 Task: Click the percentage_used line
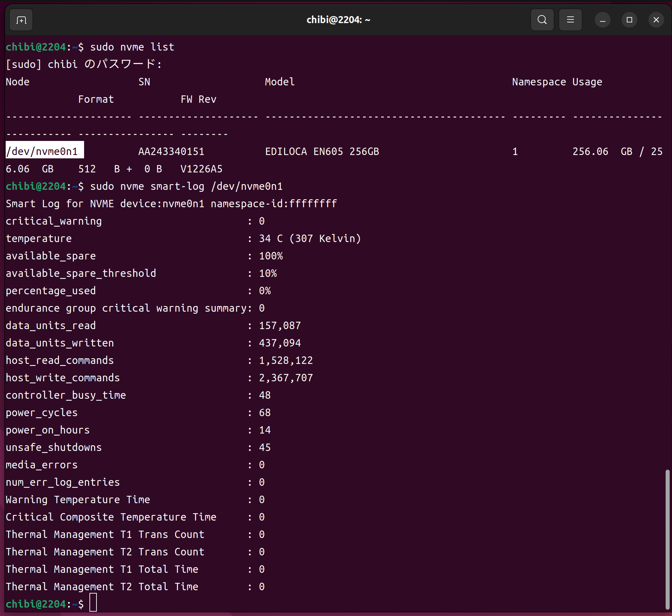[51, 291]
